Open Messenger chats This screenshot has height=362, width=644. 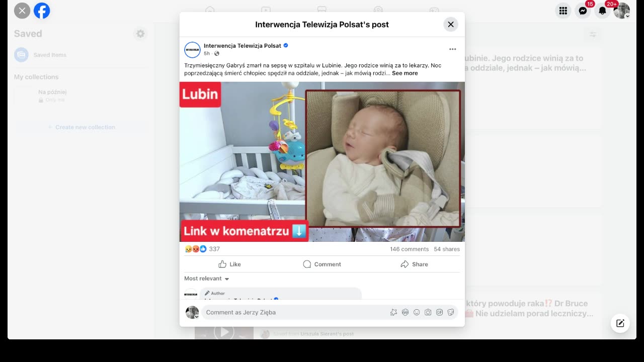click(x=583, y=11)
